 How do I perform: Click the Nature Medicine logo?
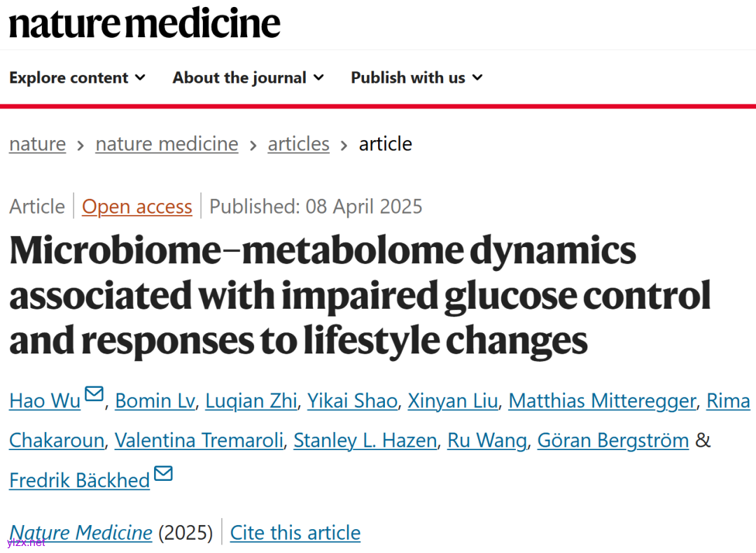(144, 23)
